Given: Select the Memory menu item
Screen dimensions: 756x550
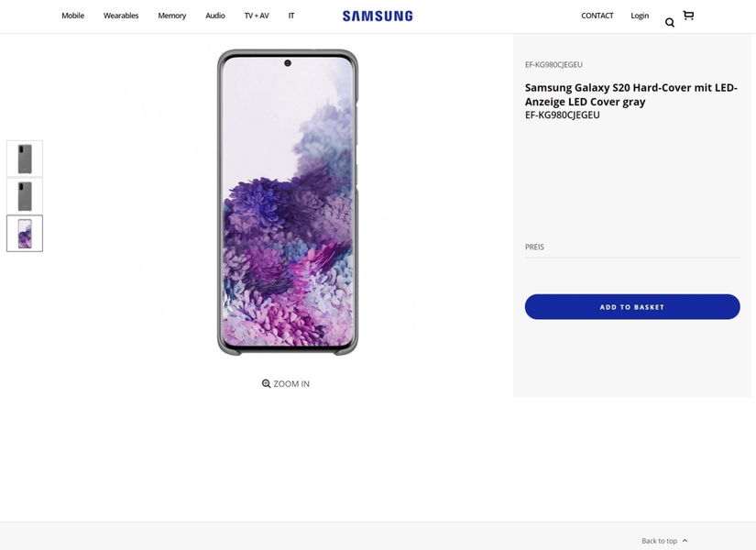Looking at the screenshot, I should pos(171,16).
